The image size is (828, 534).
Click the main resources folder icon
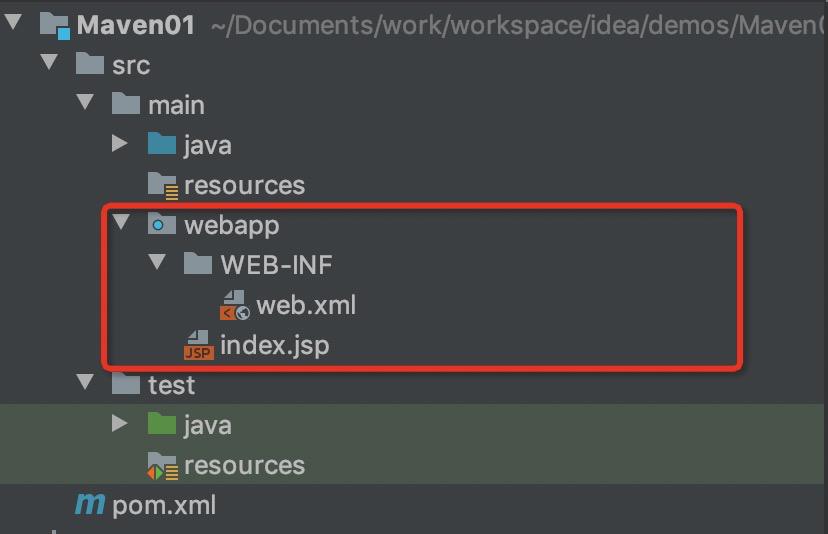(x=163, y=185)
